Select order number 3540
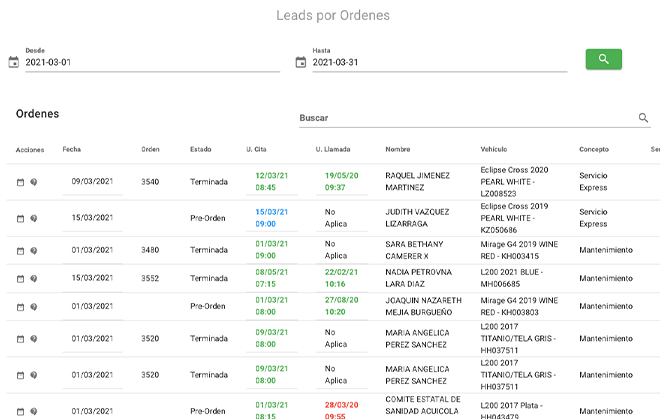Screen dimensions: 660x419 point(150,182)
